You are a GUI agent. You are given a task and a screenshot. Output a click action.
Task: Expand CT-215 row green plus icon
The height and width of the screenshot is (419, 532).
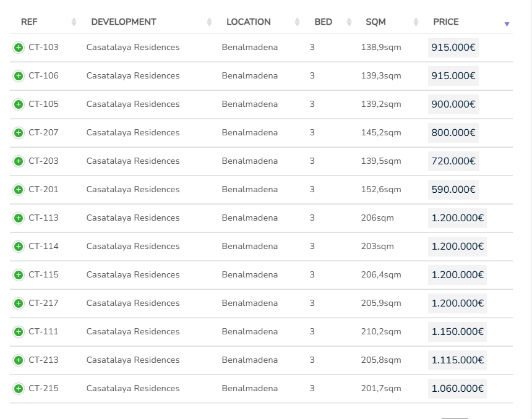coord(19,389)
